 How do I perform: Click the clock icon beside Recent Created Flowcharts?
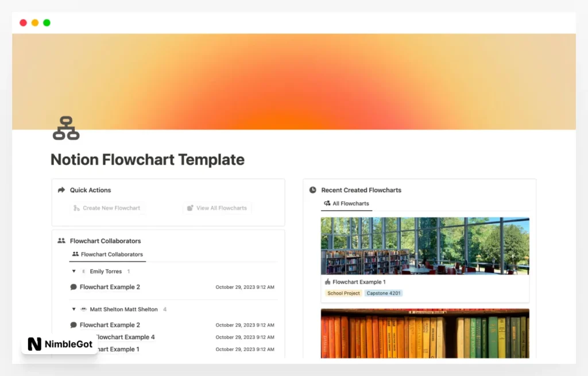point(313,190)
